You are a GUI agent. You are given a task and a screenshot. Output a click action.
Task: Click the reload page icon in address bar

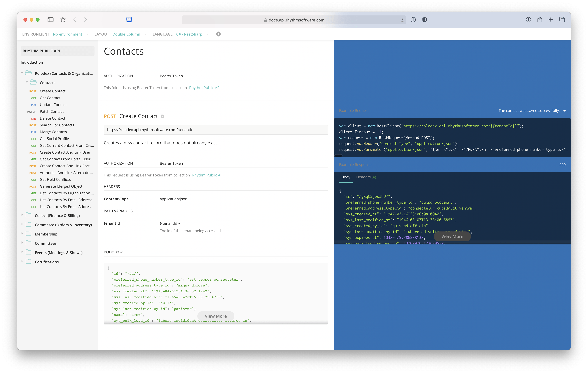tap(402, 20)
